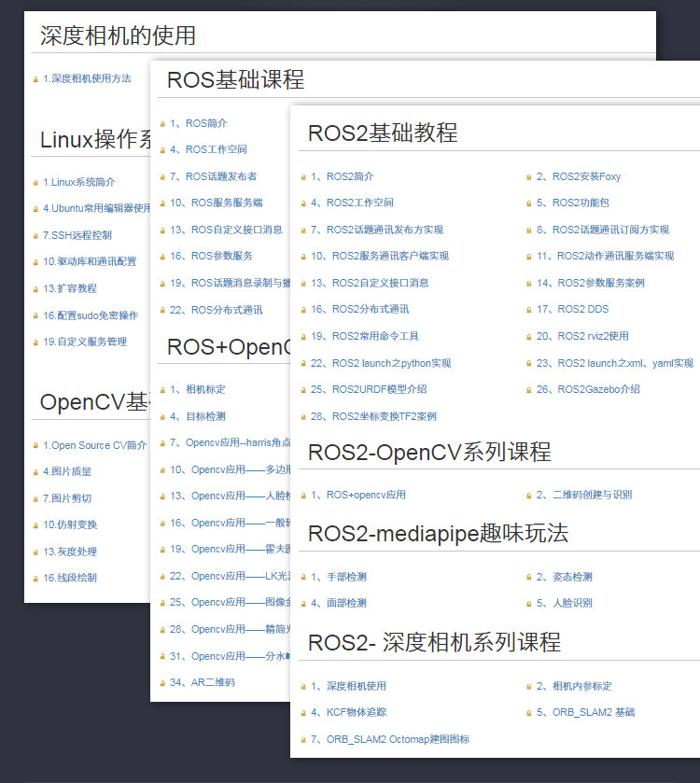Open the 20、ROS2 rviz2使用 link
The height and width of the screenshot is (783, 700).
pyautogui.click(x=582, y=336)
